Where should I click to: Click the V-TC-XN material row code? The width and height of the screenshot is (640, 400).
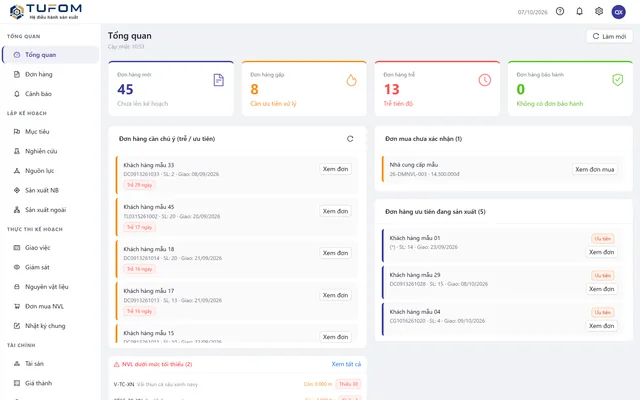tap(124, 384)
